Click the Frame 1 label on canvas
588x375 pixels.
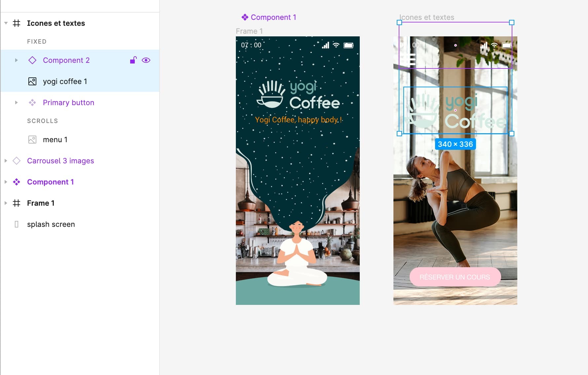249,31
